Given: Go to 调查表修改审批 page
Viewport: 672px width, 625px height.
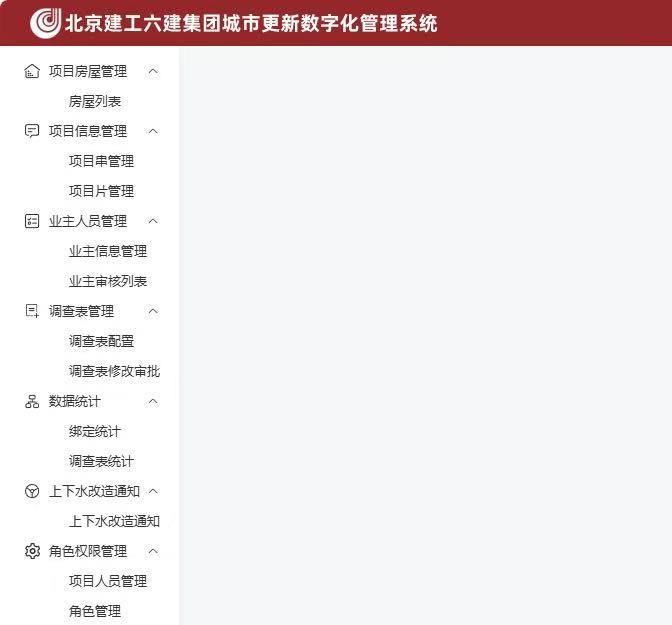Looking at the screenshot, I should pyautogui.click(x=114, y=371).
